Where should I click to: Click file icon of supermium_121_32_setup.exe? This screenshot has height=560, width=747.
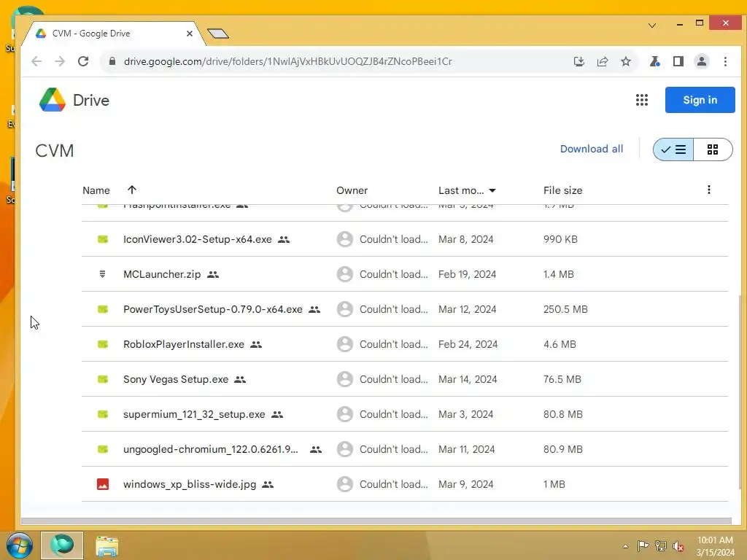(x=102, y=414)
